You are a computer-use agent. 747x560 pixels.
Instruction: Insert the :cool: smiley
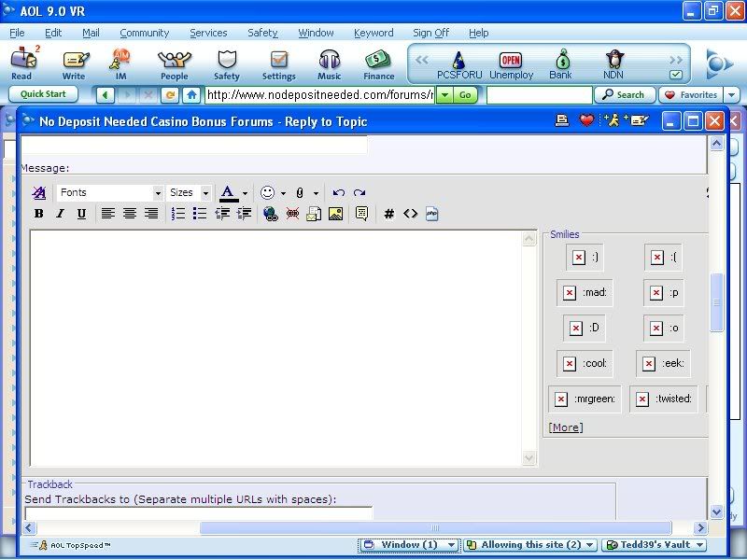click(x=585, y=363)
